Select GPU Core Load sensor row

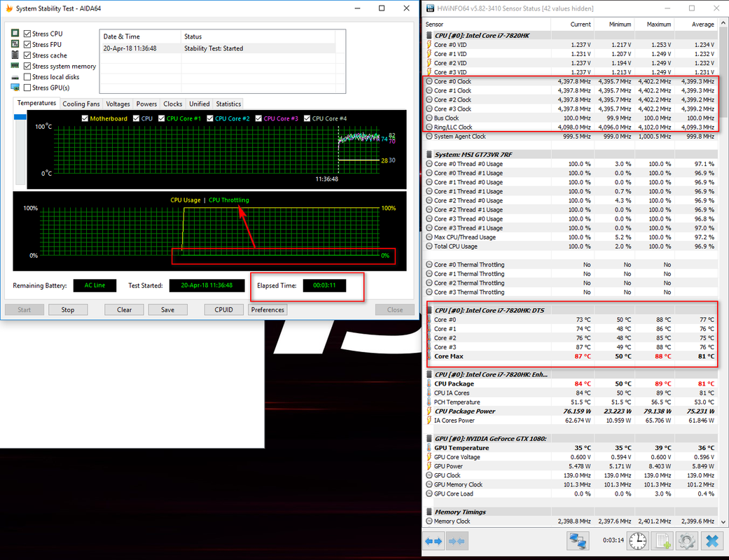point(571,493)
